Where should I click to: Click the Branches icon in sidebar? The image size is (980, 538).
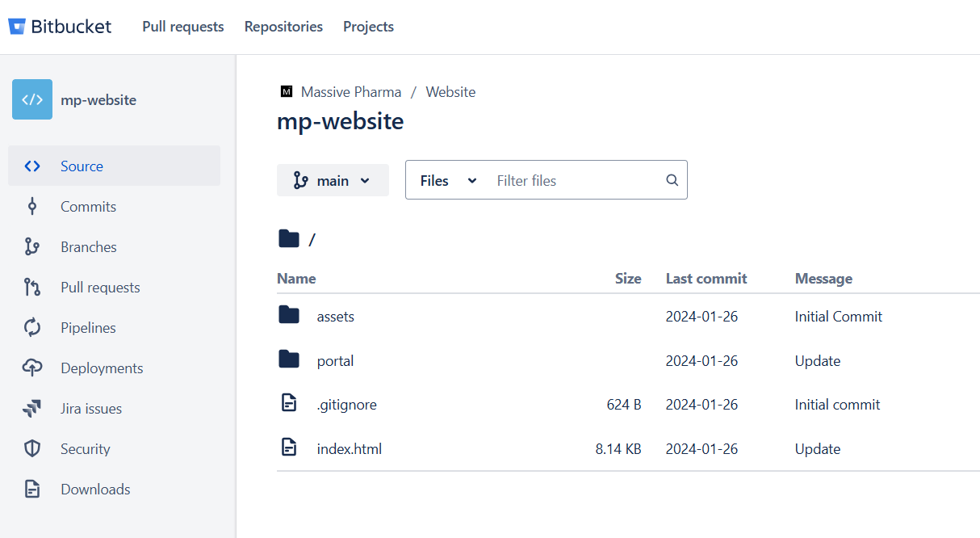(x=32, y=247)
